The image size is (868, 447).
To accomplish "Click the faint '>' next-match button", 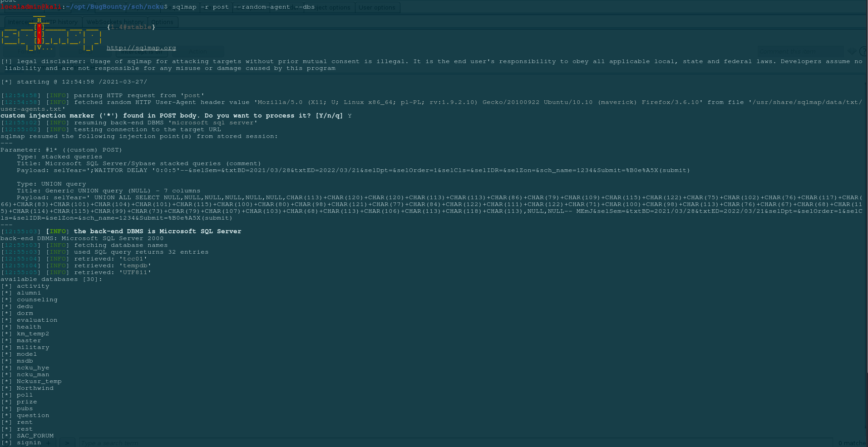I will click(x=67, y=443).
